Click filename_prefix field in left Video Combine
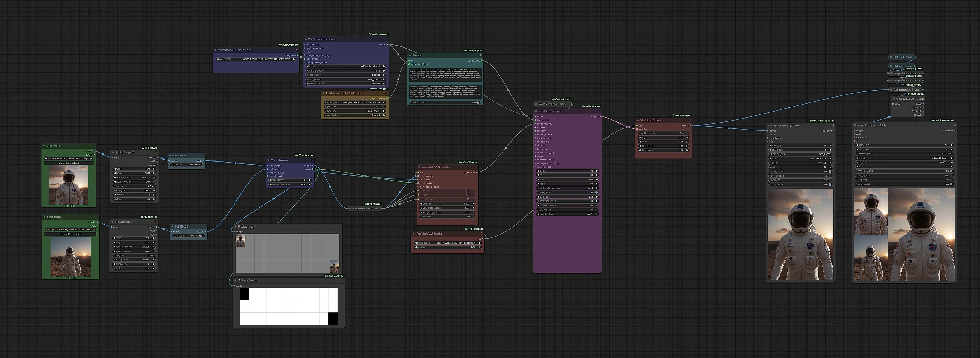980x358 pixels. tap(800, 154)
